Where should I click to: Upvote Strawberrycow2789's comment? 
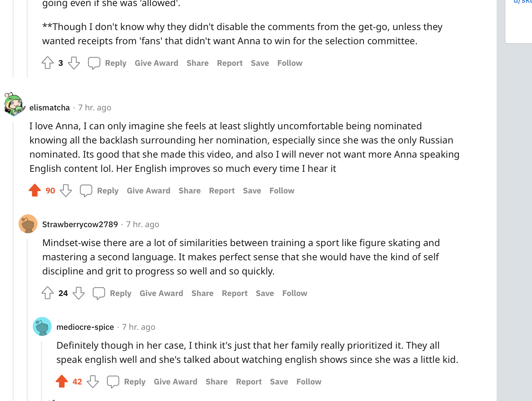48,293
